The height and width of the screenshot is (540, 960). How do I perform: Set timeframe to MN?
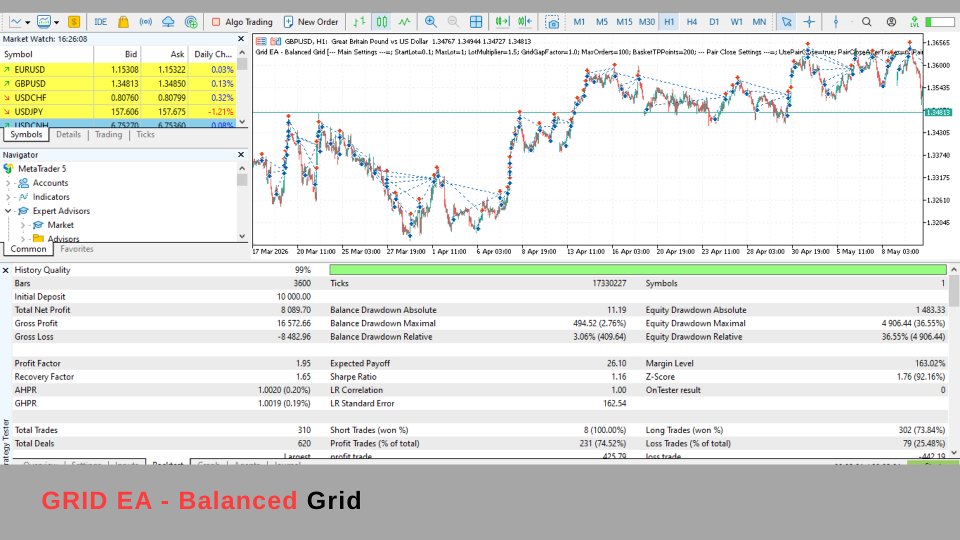click(759, 22)
